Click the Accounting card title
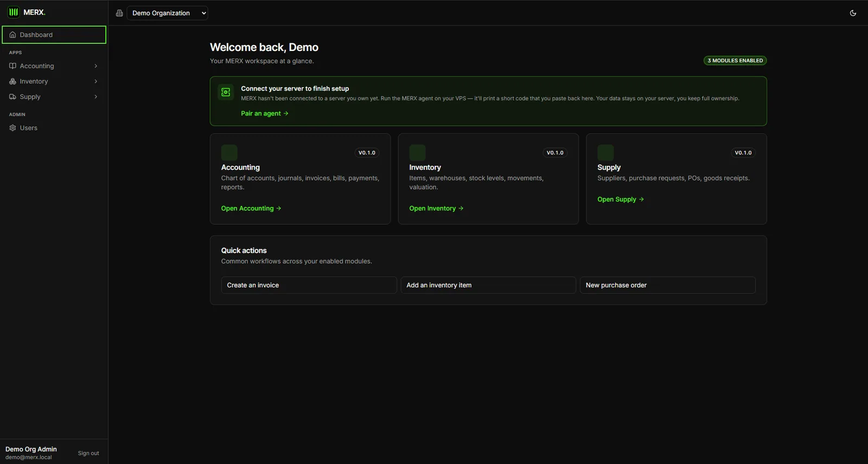The height and width of the screenshot is (464, 868). click(x=240, y=167)
